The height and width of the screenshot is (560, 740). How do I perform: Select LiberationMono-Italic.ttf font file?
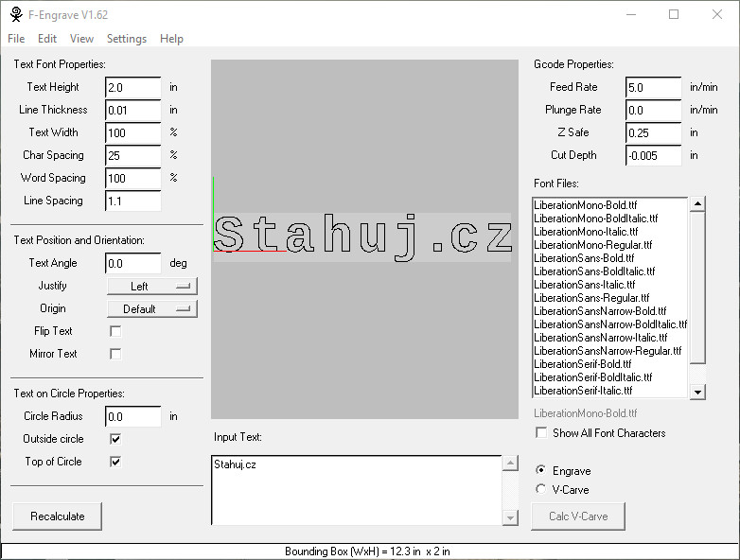[x=609, y=232]
